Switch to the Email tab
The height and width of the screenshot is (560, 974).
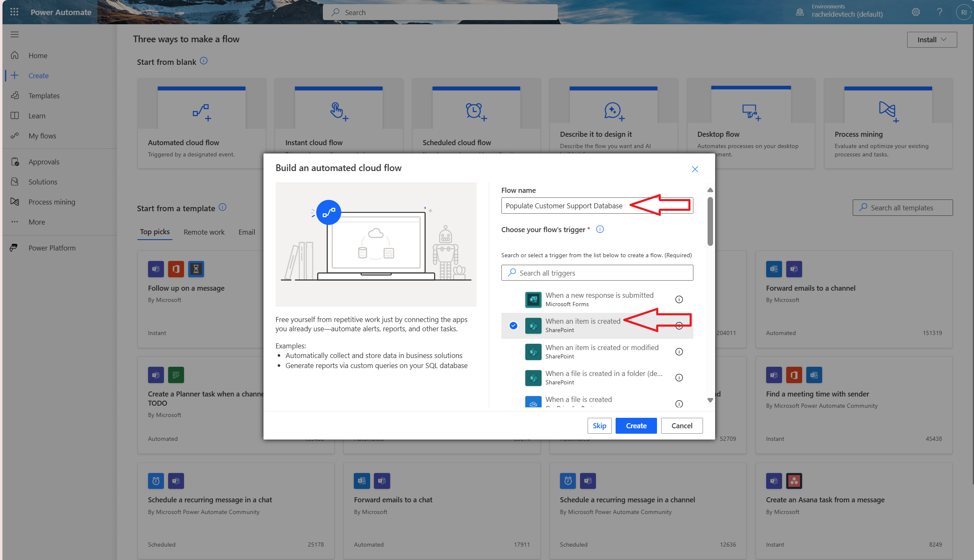click(x=247, y=232)
